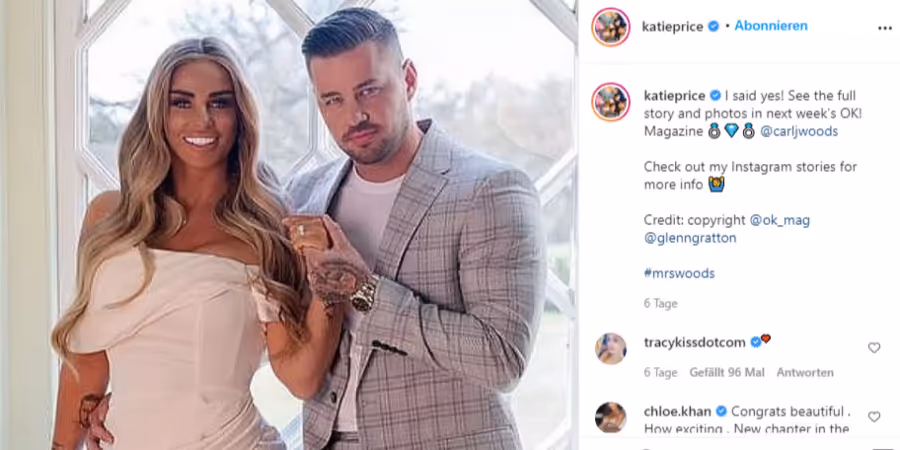Image resolution: width=900 pixels, height=450 pixels.
Task: Click the tracykissdotcom username
Action: point(695,343)
